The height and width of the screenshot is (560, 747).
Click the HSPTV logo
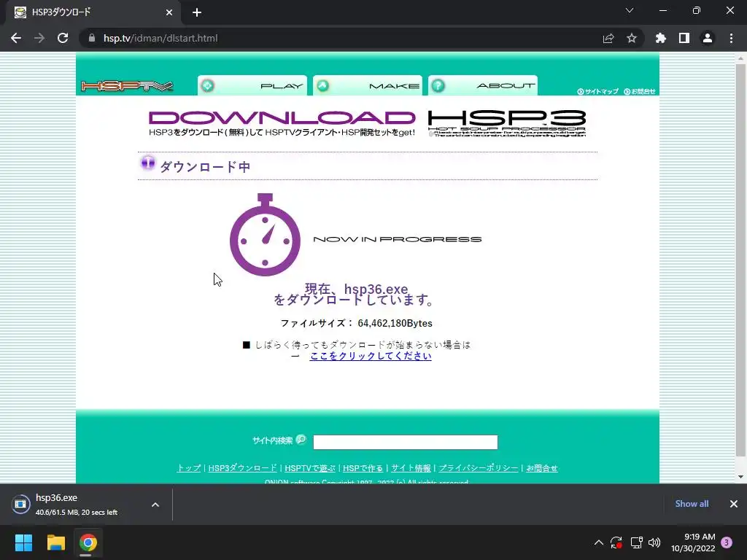pyautogui.click(x=127, y=86)
